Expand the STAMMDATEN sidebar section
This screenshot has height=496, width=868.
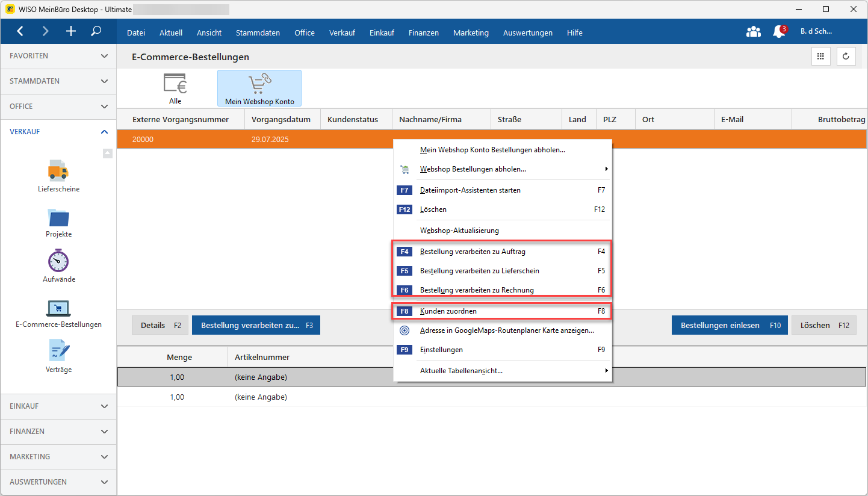coord(58,81)
